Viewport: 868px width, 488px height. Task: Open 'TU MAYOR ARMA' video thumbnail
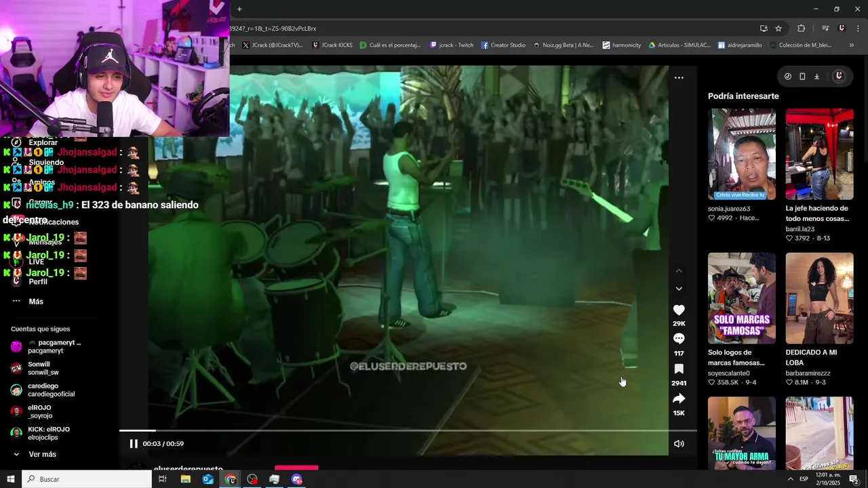pyautogui.click(x=742, y=433)
